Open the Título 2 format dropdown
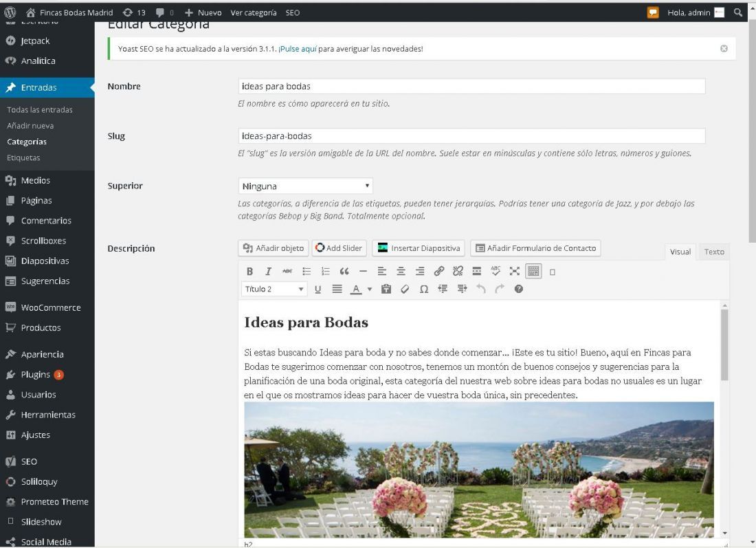756x548 pixels. click(x=274, y=289)
